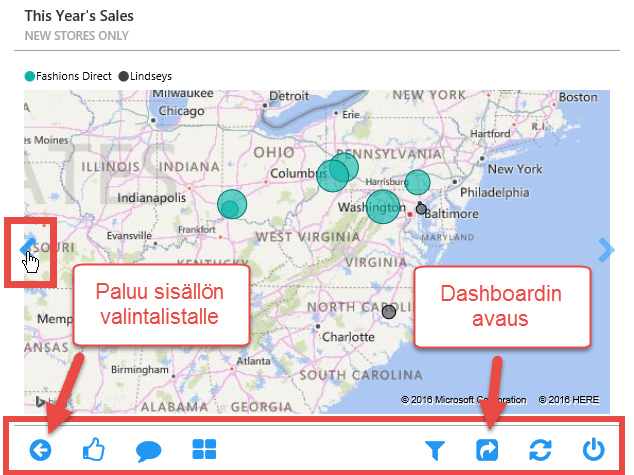Click the NEW STORES ONLY subtitle
This screenshot has height=475, width=634.
tap(76, 36)
